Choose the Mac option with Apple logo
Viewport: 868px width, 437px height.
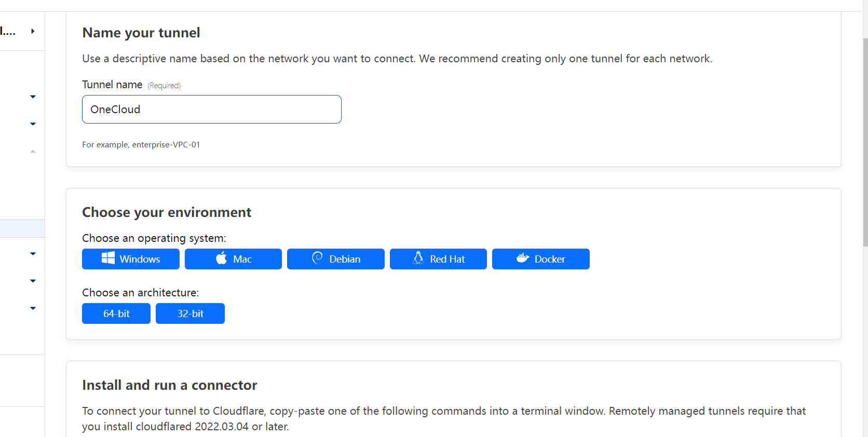233,259
